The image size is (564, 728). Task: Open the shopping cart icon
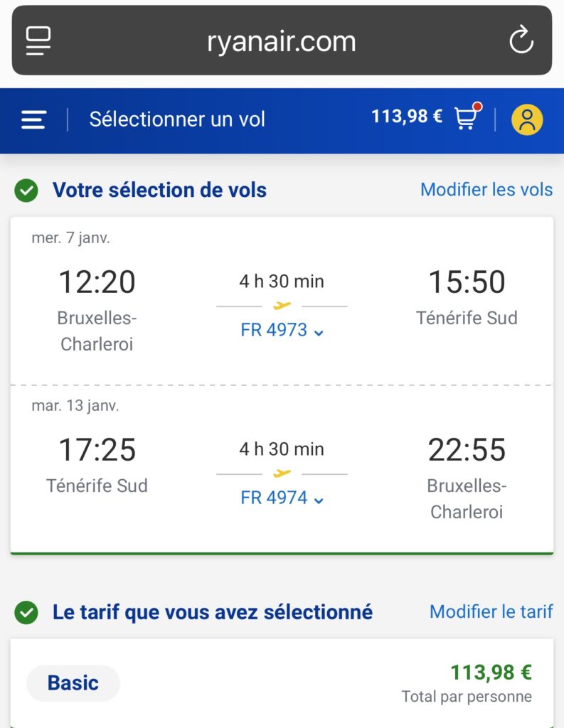click(x=468, y=116)
